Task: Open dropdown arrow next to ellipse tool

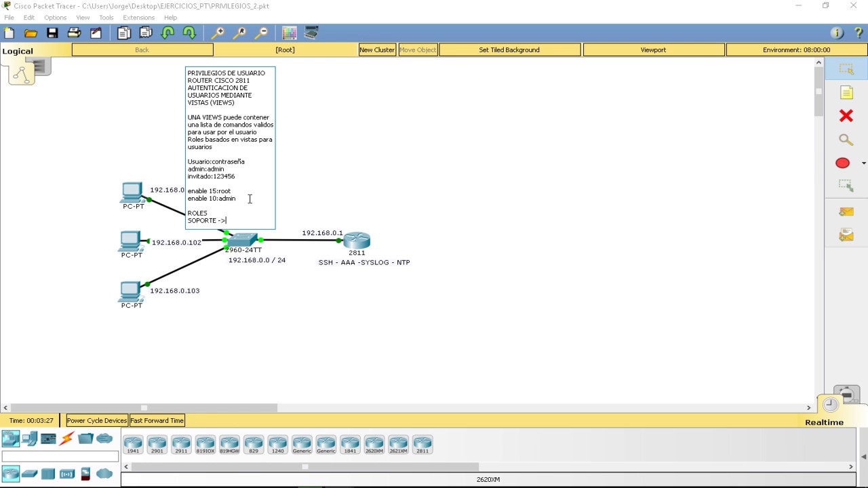Action: (863, 163)
